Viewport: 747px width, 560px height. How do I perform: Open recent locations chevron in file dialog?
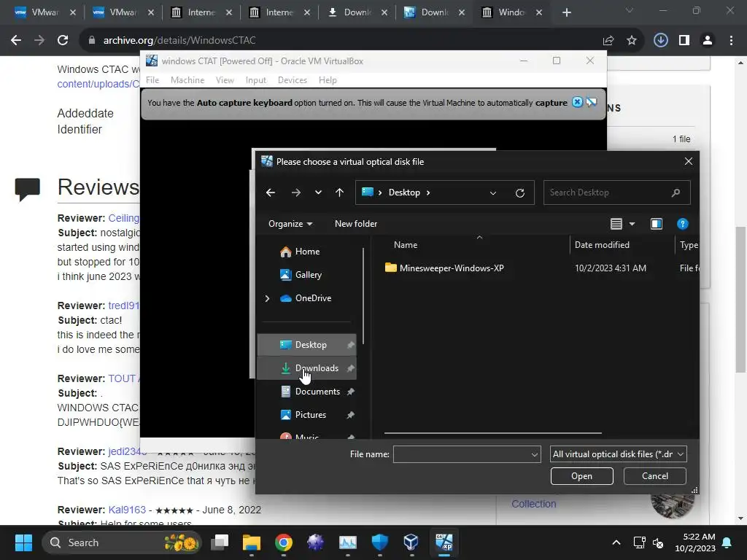pos(318,192)
